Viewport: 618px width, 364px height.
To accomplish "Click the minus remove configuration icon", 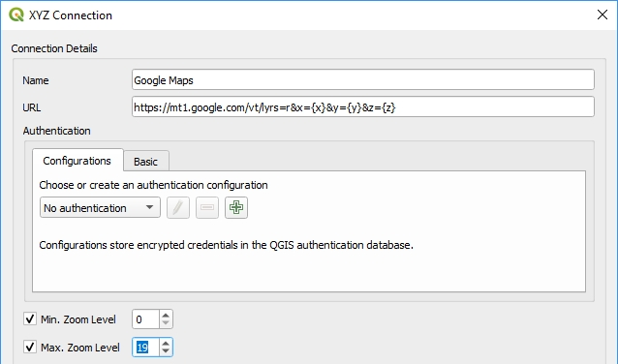I will (207, 207).
